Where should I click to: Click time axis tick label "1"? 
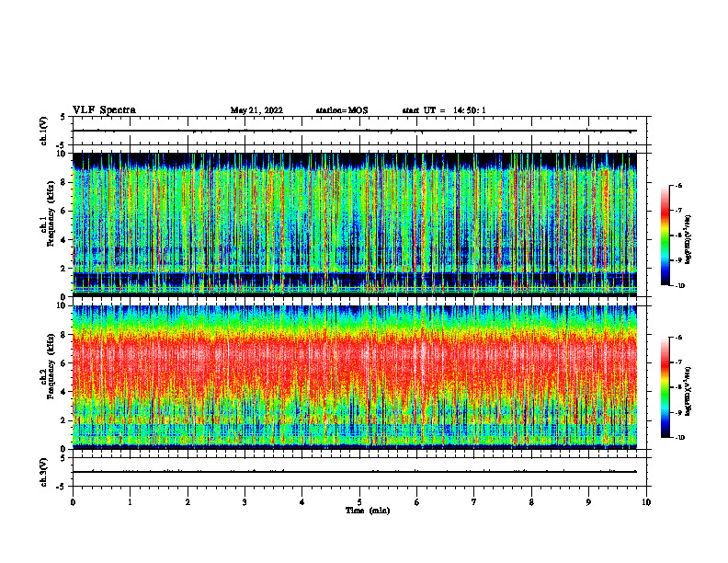[130, 502]
